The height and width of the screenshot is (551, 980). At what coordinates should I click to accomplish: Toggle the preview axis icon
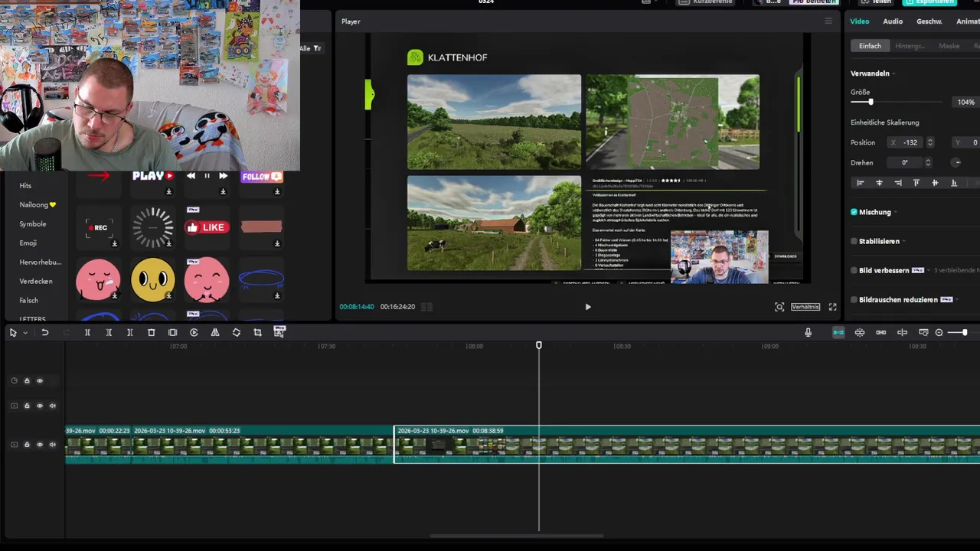[902, 332]
